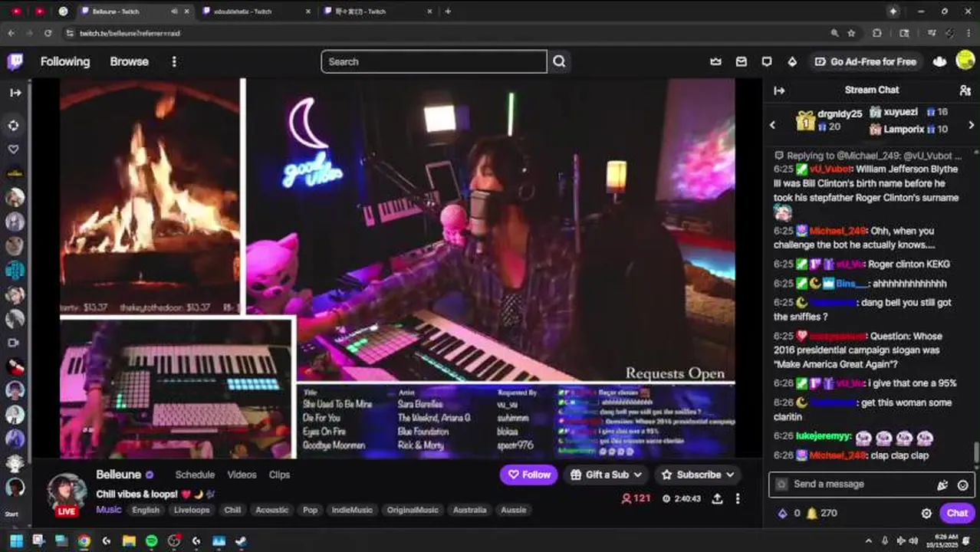Open Steam from the taskbar
This screenshot has height=552, width=980.
[241, 540]
